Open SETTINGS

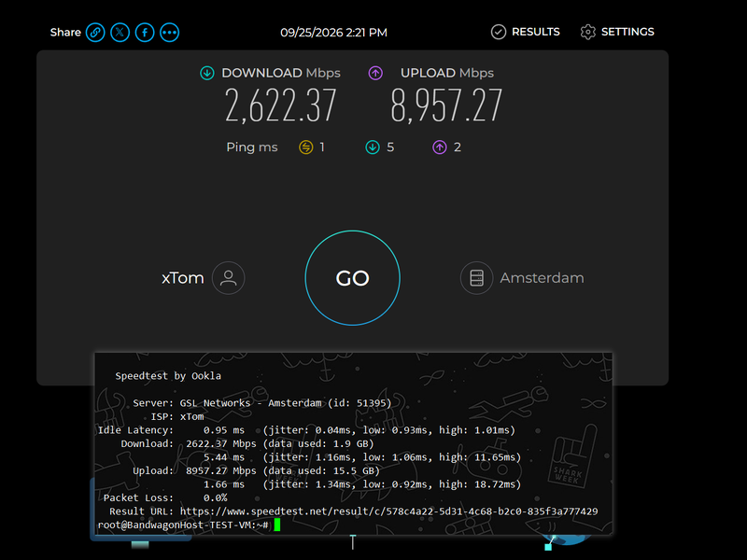coord(627,32)
